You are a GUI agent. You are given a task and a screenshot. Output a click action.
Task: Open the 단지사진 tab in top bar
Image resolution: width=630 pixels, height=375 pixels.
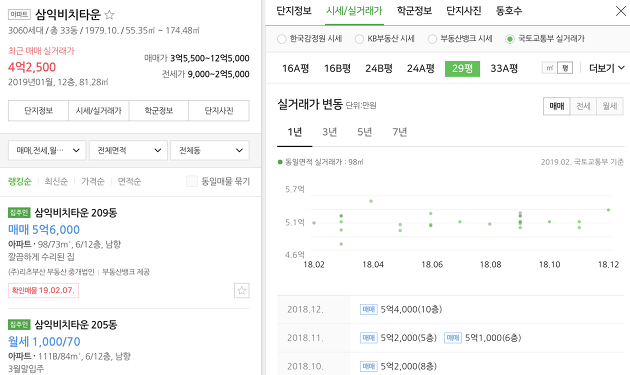pos(464,11)
